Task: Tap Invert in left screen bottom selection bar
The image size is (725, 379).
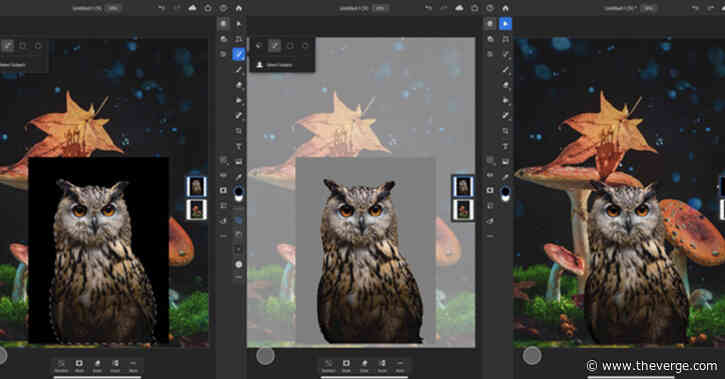Action: click(115, 366)
